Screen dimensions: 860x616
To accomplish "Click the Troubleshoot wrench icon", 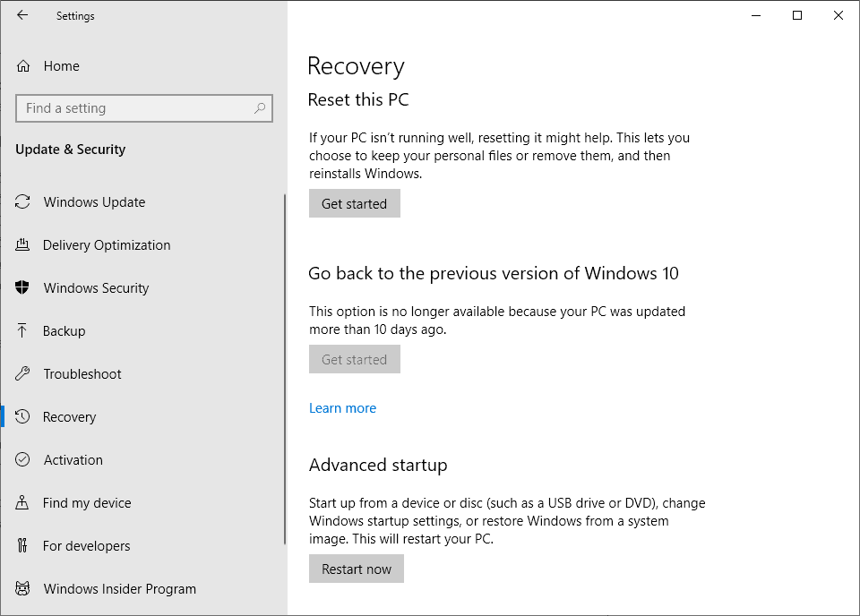I will pyautogui.click(x=23, y=374).
